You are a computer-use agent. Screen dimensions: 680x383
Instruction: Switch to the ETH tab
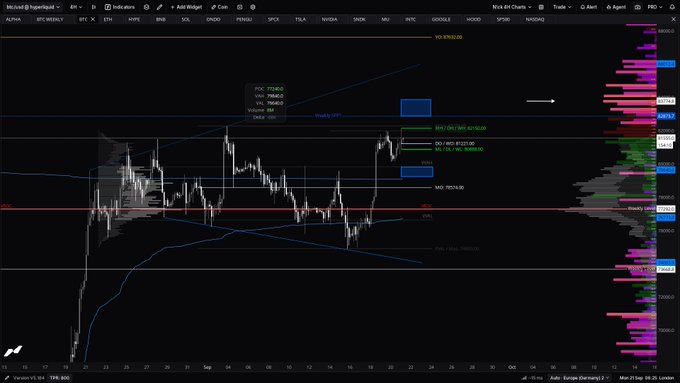point(108,20)
